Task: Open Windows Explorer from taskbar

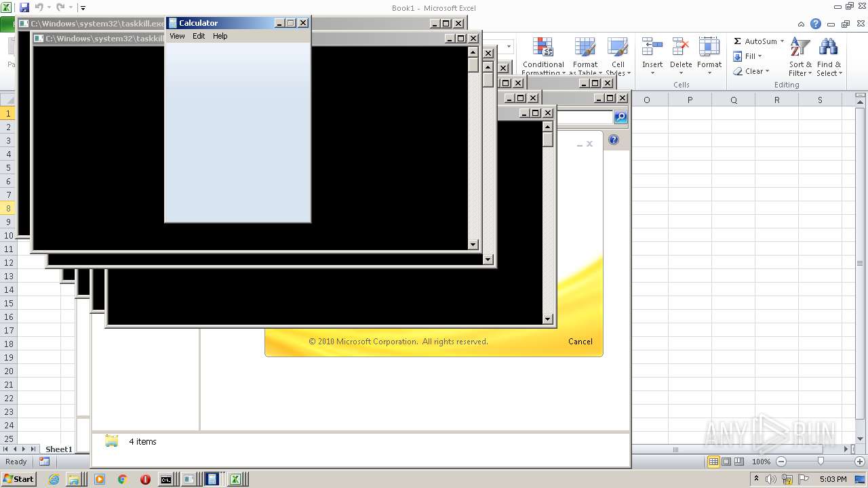Action: coord(73,479)
